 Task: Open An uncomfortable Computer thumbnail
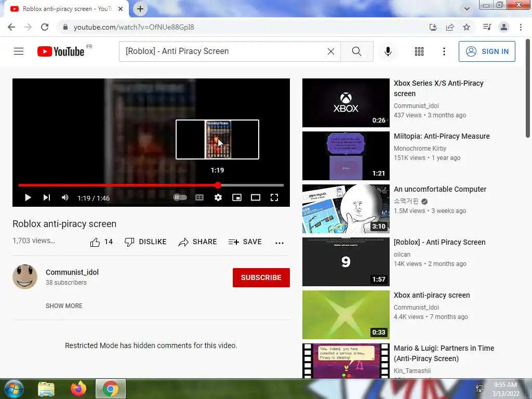coord(345,209)
